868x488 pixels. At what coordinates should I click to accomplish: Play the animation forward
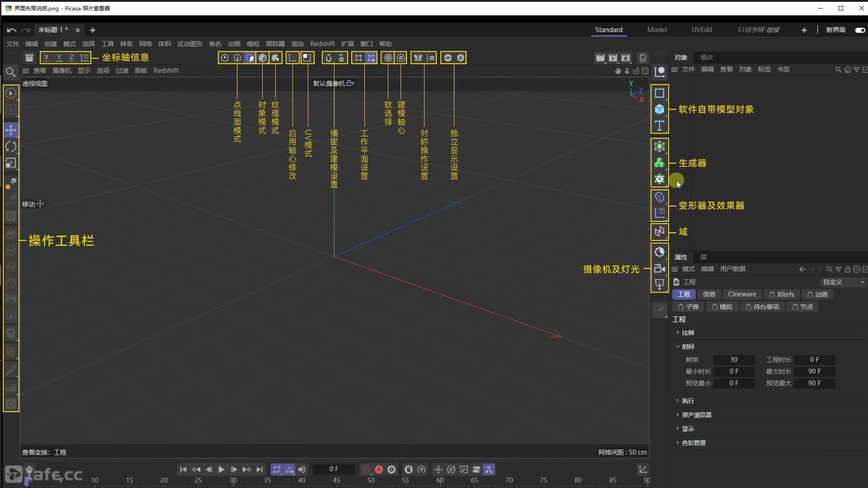(x=221, y=469)
